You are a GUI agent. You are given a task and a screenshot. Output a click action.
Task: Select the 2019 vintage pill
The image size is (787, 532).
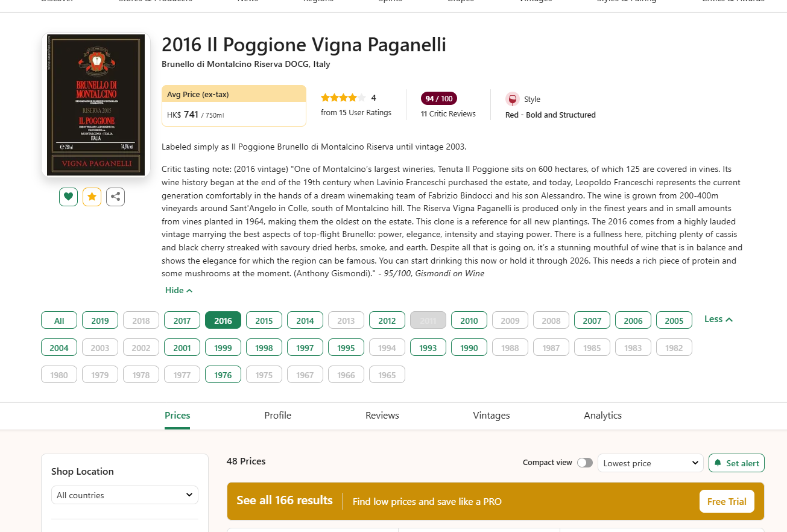tap(100, 321)
